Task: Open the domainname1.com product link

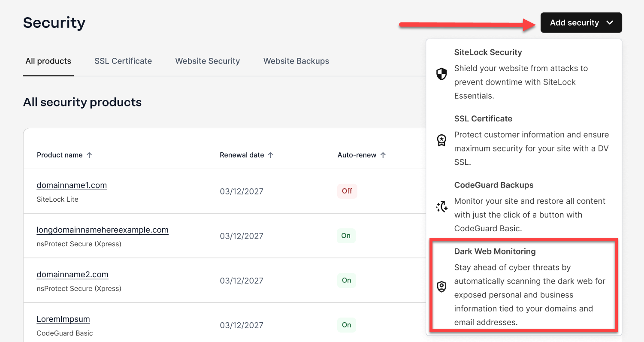Action: click(x=72, y=185)
